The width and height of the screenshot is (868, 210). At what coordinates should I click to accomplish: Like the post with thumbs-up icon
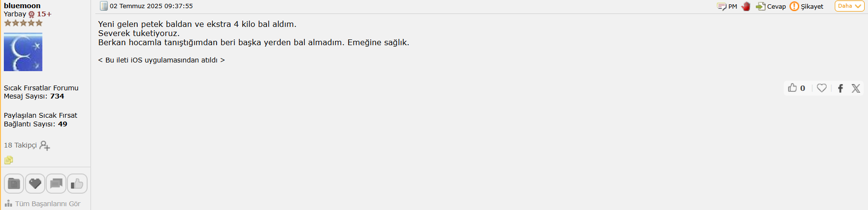tap(792, 87)
